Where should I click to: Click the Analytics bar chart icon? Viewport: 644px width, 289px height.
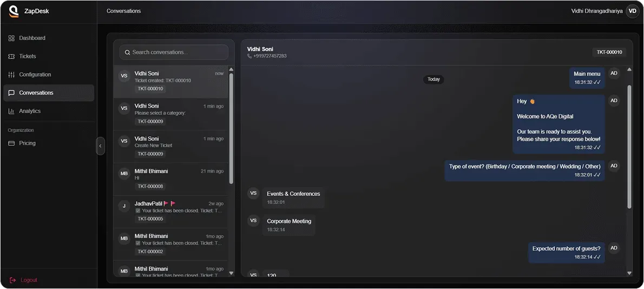[11, 111]
